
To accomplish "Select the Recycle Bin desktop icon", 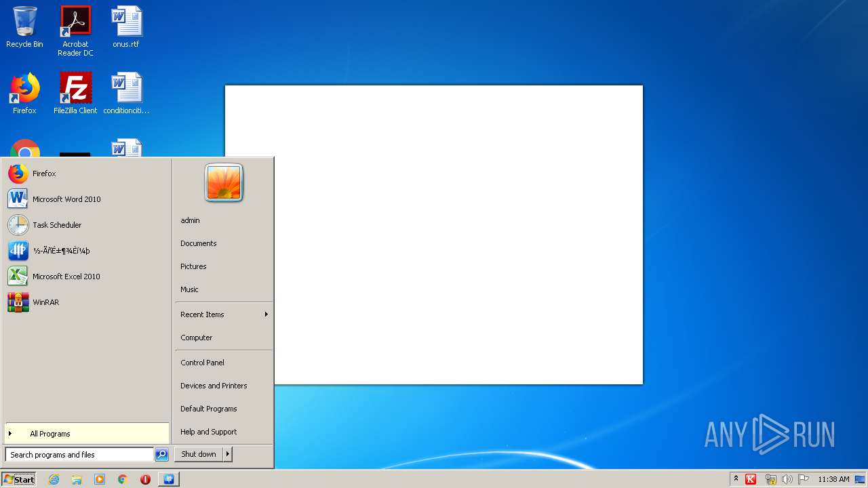I will tap(24, 28).
